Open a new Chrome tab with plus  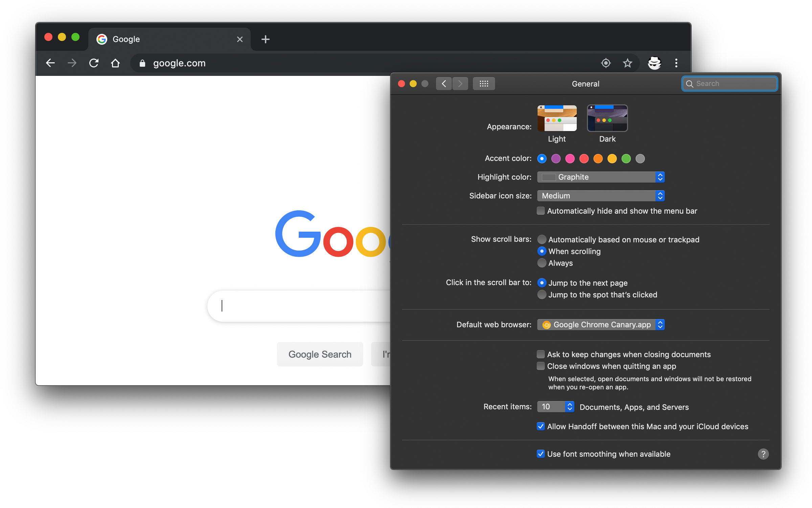[266, 39]
